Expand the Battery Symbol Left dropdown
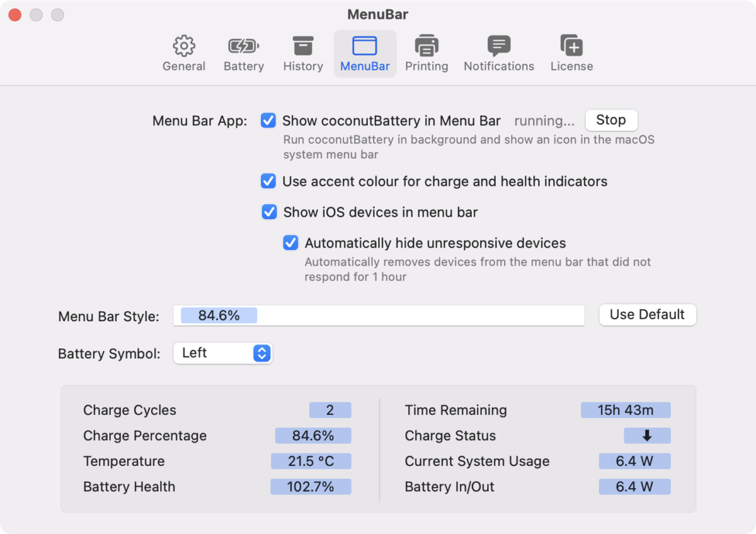The image size is (756, 534). [222, 353]
